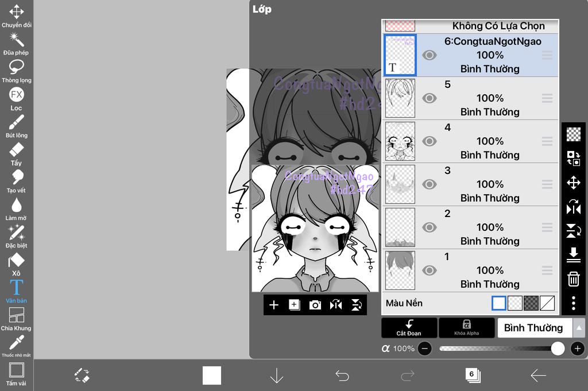Select the Bút lông brush tool

[17, 126]
